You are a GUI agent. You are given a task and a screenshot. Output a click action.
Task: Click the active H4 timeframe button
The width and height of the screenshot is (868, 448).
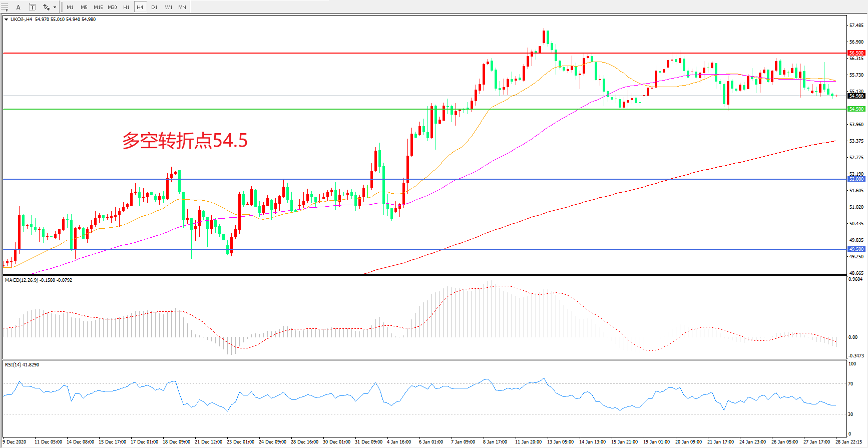[140, 7]
